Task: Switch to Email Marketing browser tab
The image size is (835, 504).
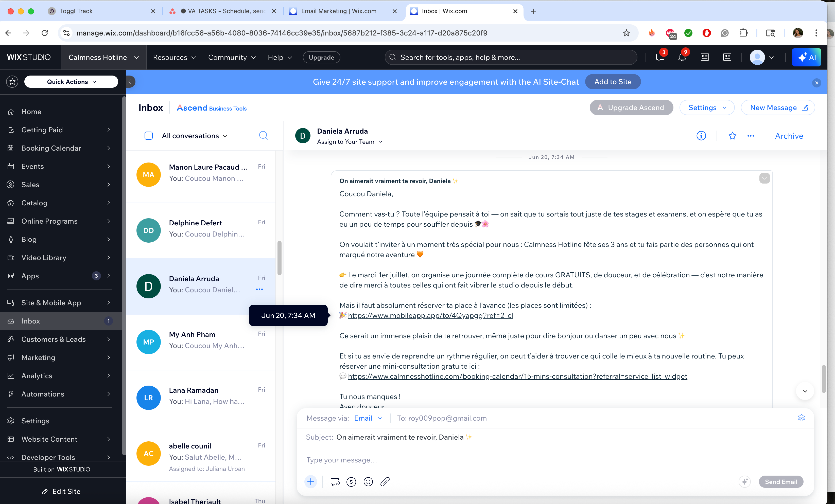Action: pos(339,11)
